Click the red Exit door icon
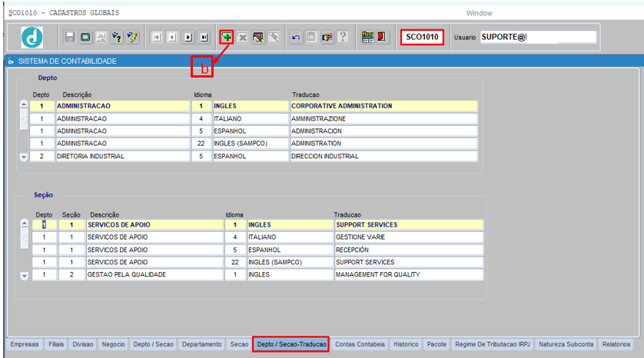The height and width of the screenshot is (358, 644). 382,38
